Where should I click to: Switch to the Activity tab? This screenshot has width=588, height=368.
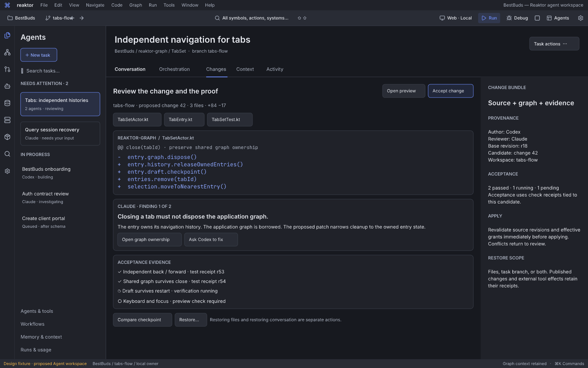[x=275, y=69]
